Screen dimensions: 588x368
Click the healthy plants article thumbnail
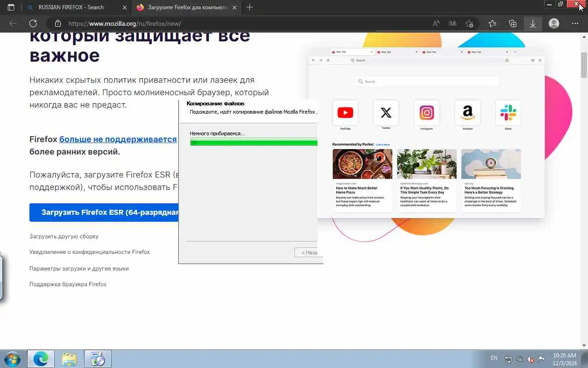click(x=427, y=164)
